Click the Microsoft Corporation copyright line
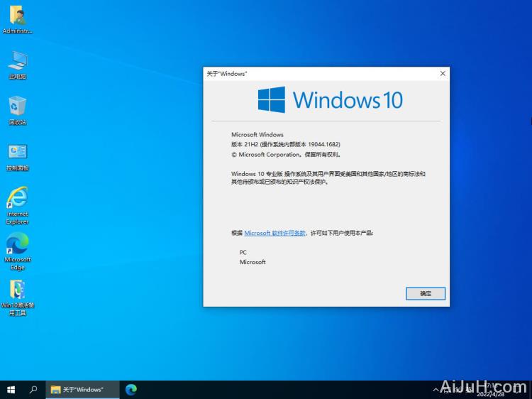This screenshot has height=399, width=532. tap(286, 155)
